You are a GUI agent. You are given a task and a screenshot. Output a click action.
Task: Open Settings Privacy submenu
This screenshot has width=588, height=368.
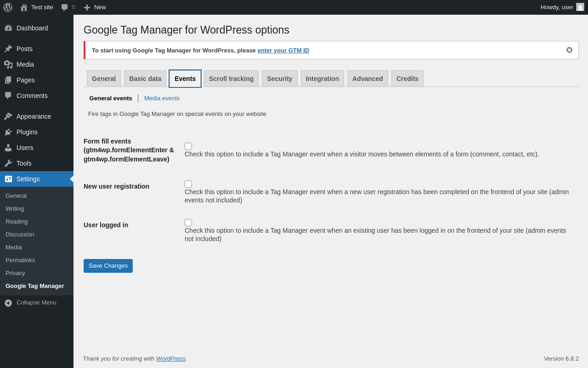tap(15, 273)
